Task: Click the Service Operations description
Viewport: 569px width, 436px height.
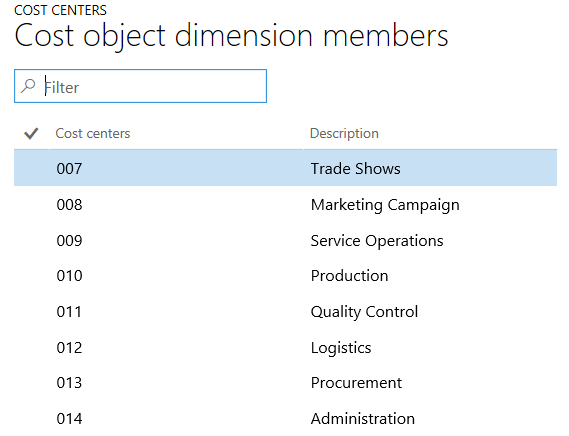Action: [x=377, y=241]
